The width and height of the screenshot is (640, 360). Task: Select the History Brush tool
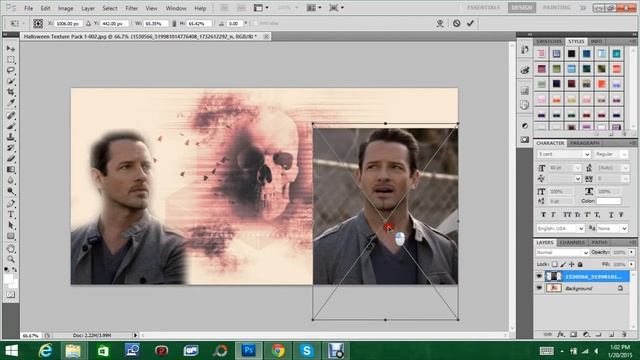click(11, 148)
